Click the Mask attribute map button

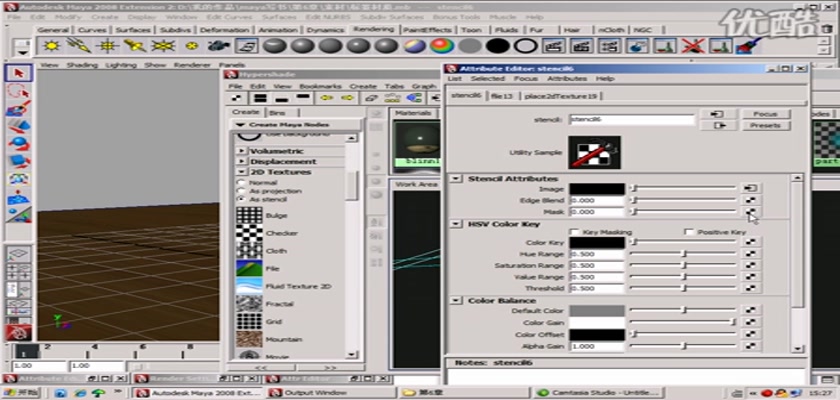pos(751,212)
